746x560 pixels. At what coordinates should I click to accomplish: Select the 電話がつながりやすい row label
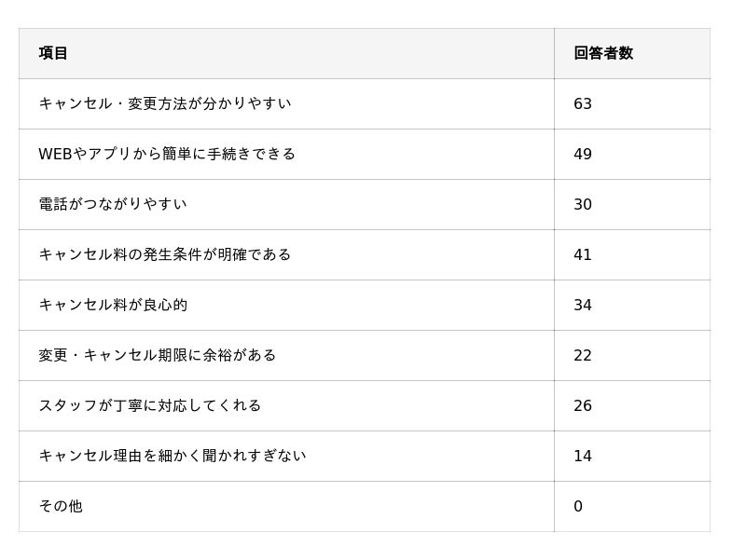click(113, 204)
